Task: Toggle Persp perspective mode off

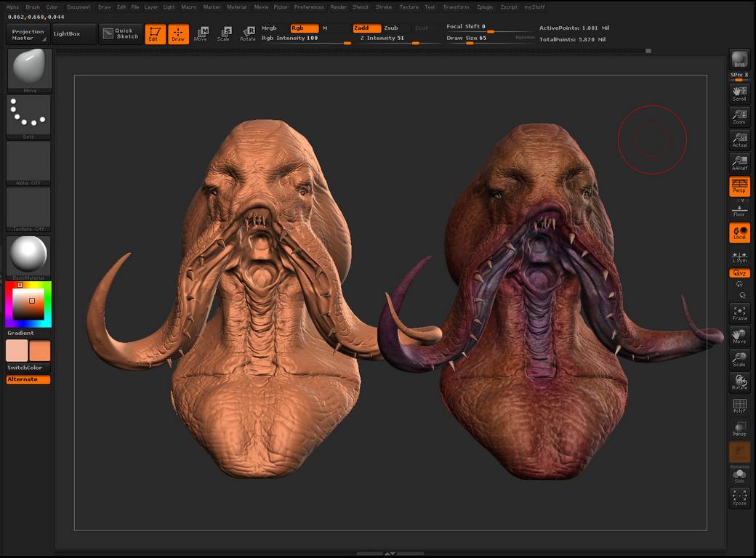Action: [x=739, y=186]
